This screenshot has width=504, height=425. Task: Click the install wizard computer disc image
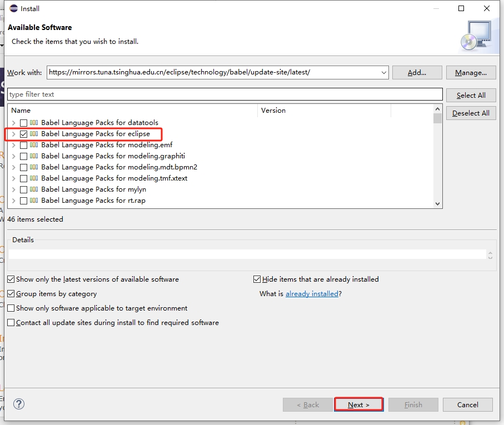tap(477, 36)
